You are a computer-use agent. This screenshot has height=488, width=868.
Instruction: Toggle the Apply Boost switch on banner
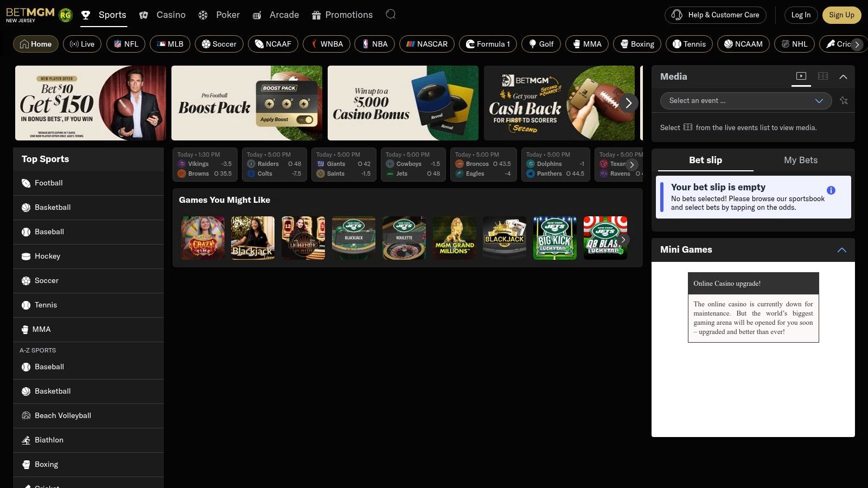[304, 119]
